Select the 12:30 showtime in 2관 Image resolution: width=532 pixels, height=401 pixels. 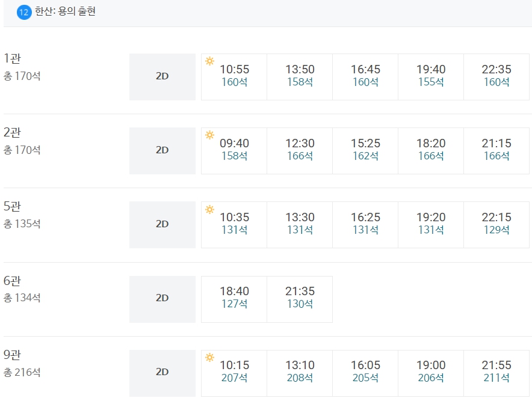(x=300, y=150)
